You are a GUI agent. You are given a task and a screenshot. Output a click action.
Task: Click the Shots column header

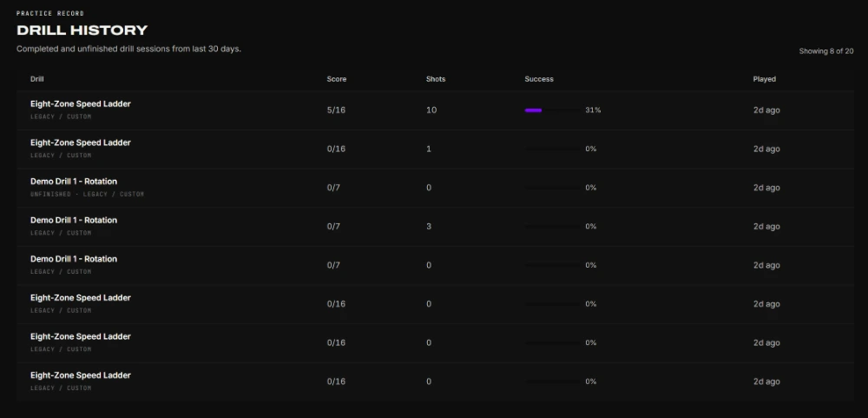point(436,79)
